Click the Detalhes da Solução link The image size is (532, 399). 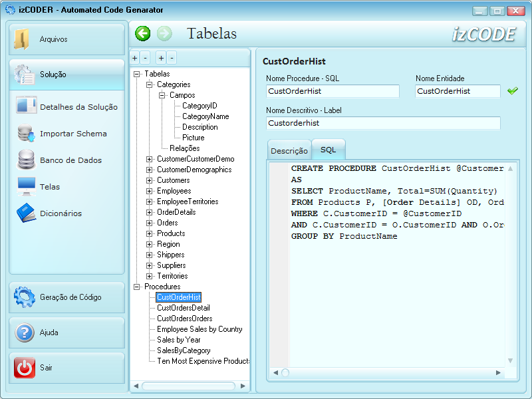coord(78,107)
